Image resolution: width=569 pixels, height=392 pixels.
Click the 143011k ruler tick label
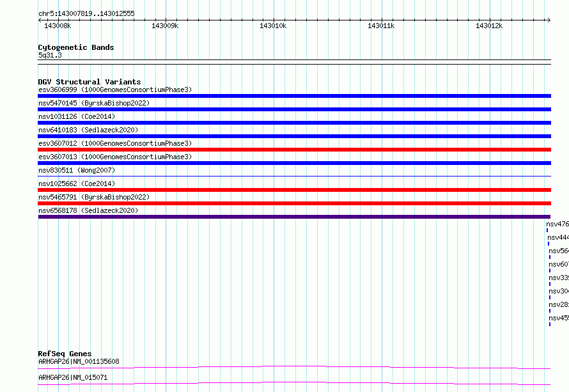pos(381,26)
